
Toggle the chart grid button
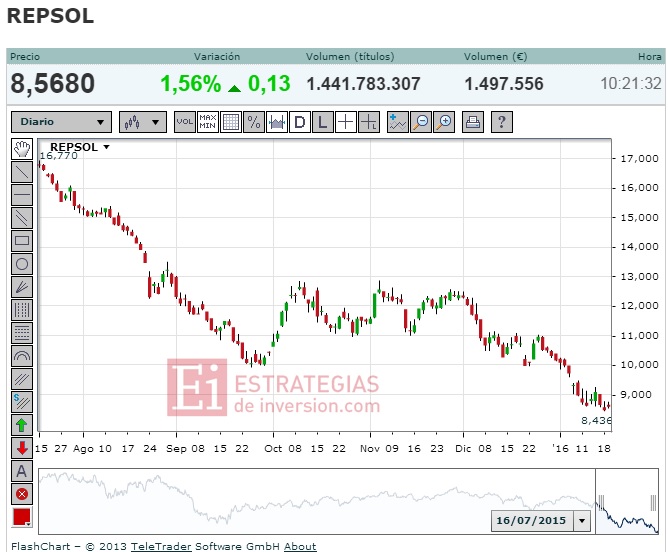click(230, 122)
